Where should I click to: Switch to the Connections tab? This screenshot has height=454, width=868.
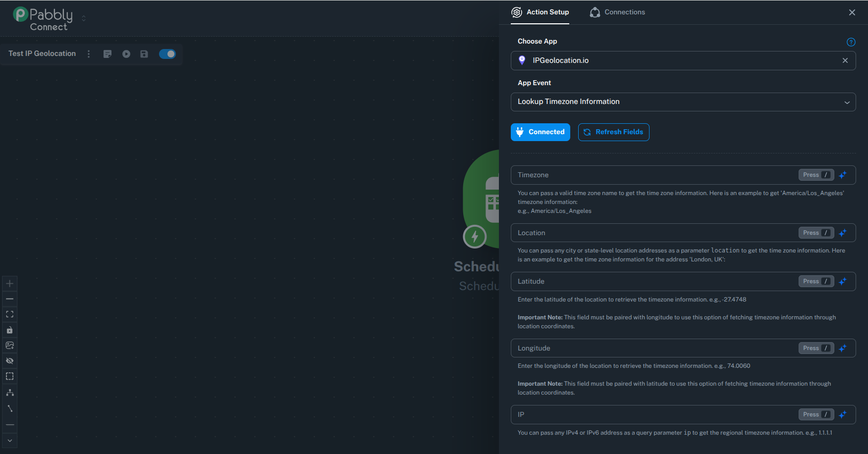617,12
